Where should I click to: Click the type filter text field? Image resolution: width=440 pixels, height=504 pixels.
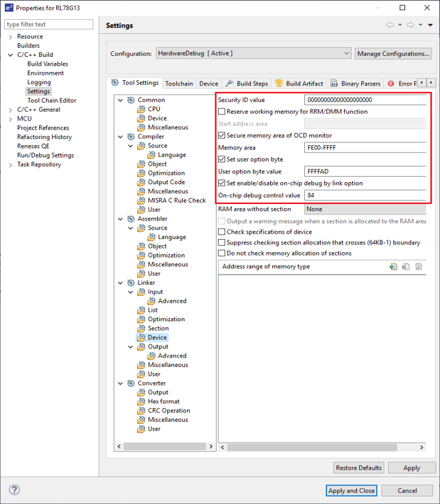(x=49, y=24)
